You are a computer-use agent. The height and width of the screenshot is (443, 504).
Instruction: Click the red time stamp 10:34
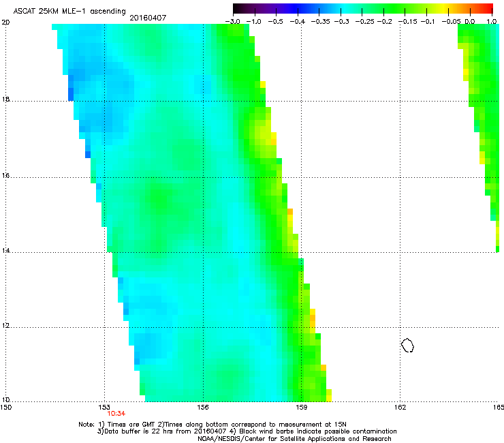(x=116, y=414)
